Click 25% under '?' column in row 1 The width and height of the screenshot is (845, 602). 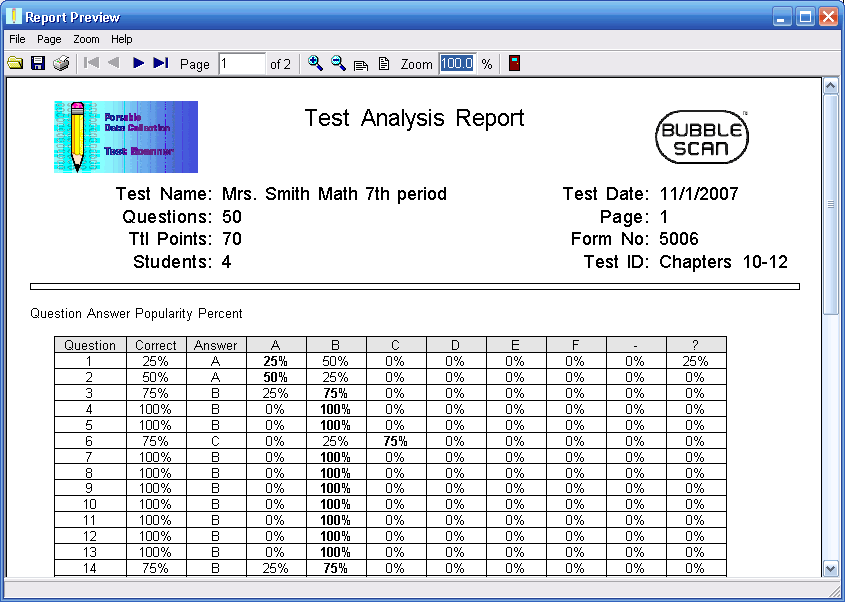(x=696, y=361)
